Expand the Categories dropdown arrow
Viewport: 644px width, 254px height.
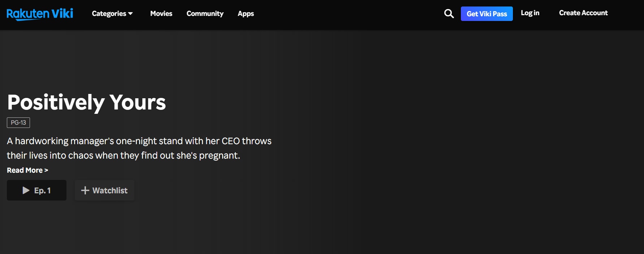pyautogui.click(x=130, y=14)
